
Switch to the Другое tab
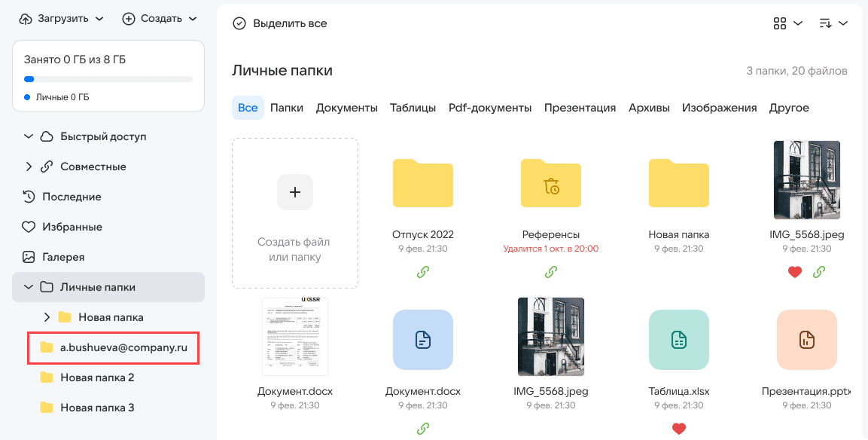coord(789,108)
